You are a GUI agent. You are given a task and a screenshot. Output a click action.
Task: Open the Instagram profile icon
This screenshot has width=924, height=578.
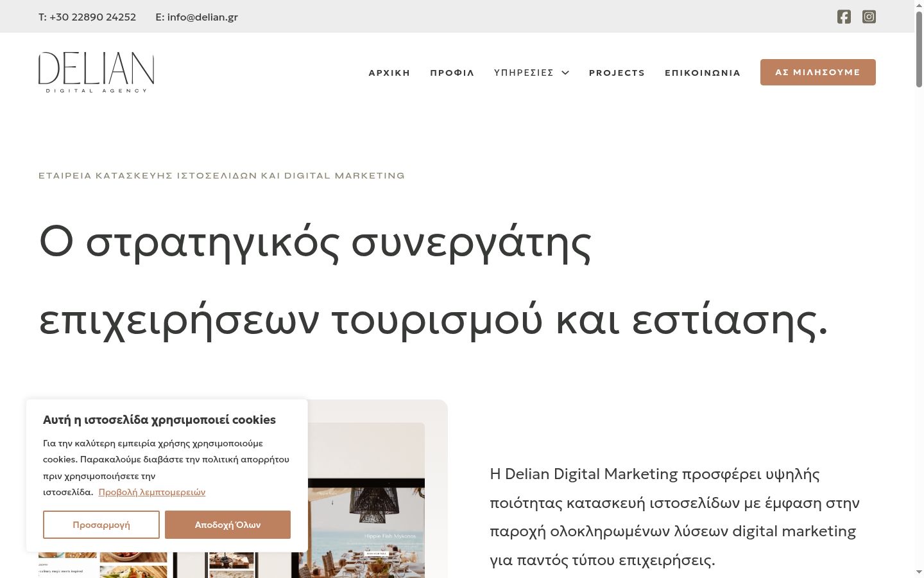click(869, 17)
